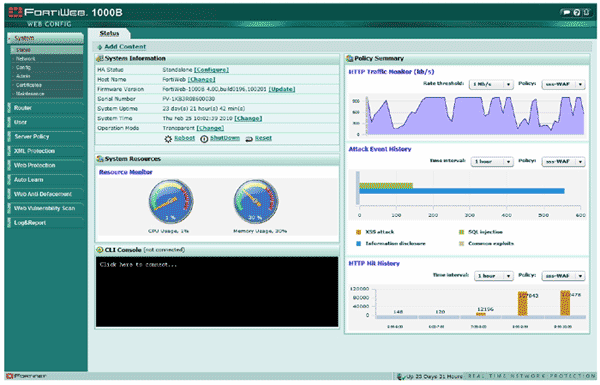The height and width of the screenshot is (385, 600).
Task: Click the CLI Console to connect
Action: tap(217, 292)
